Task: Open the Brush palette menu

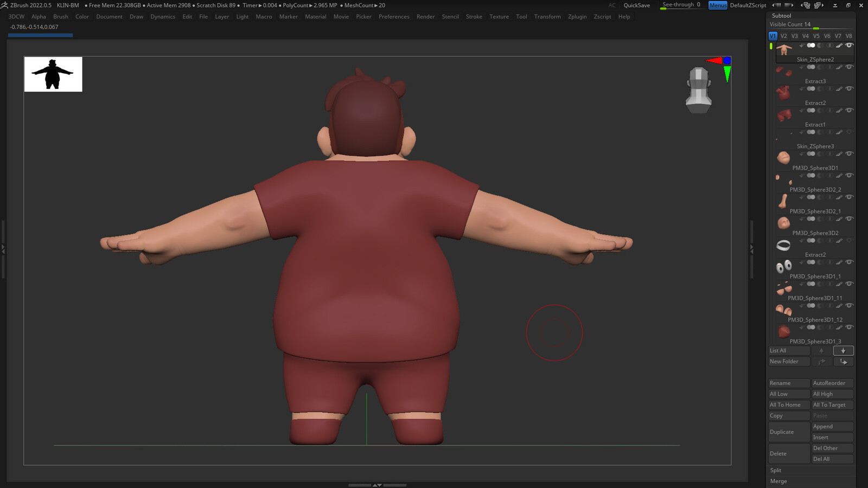Action: click(x=61, y=17)
